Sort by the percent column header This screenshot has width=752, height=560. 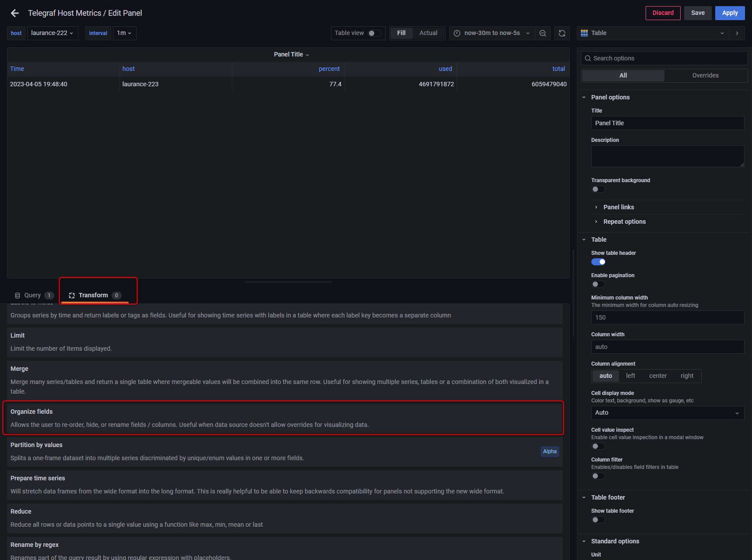click(329, 69)
